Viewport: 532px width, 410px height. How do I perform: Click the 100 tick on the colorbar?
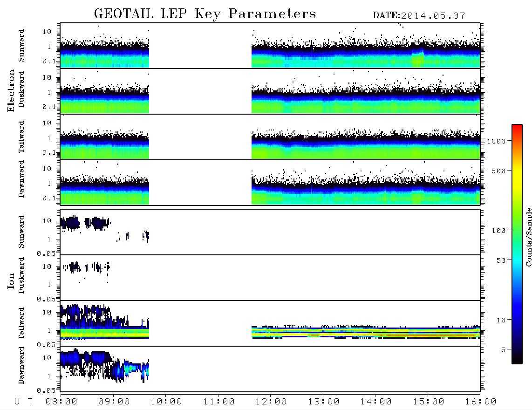click(498, 231)
